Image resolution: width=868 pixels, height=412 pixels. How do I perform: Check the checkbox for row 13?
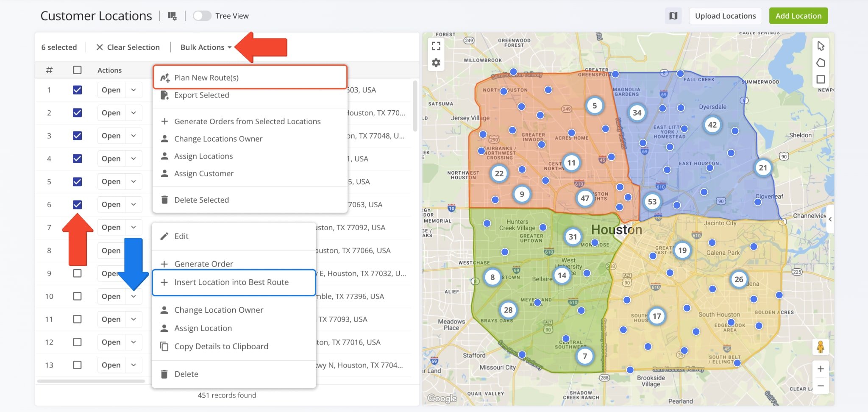[x=77, y=365]
